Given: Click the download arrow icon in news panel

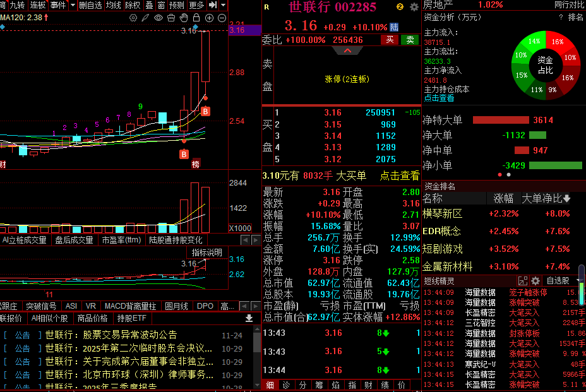Looking at the screenshot, I should tap(249, 318).
